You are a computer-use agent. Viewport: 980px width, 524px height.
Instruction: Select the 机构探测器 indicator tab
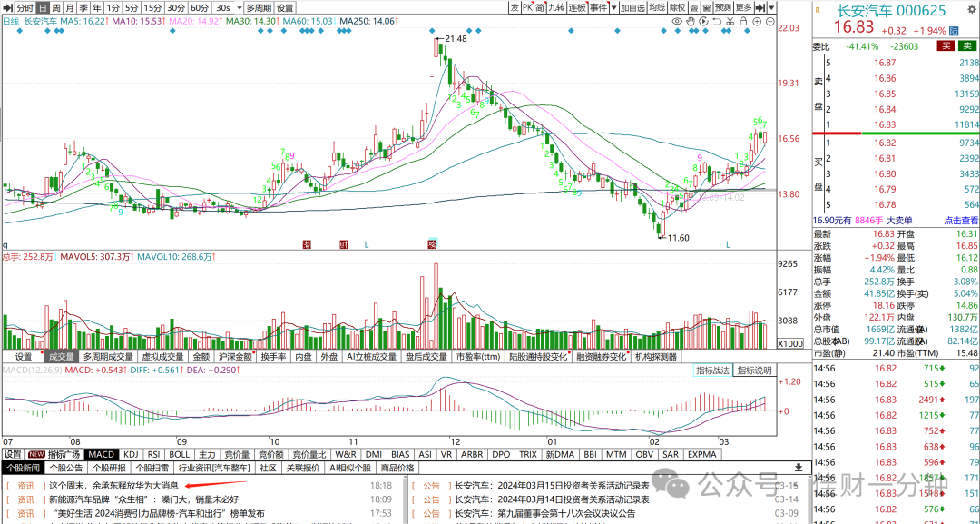pyautogui.click(x=656, y=356)
